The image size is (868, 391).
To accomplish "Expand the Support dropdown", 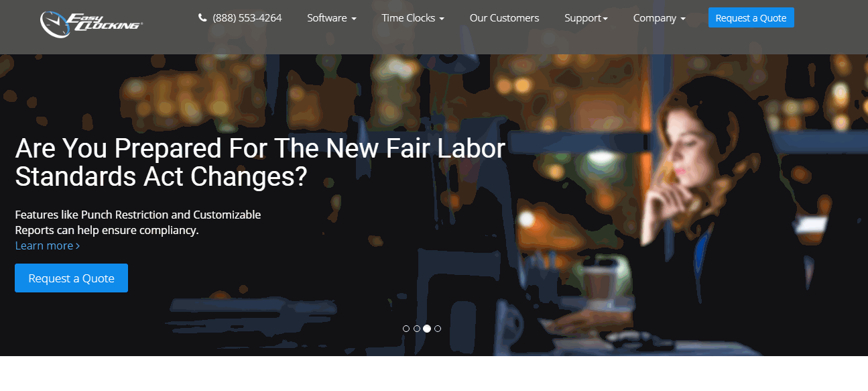I will click(x=586, y=18).
